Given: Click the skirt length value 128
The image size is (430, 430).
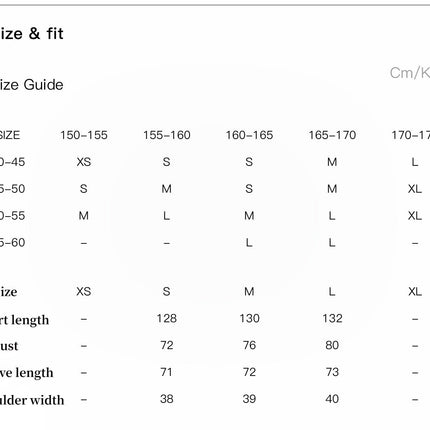Looking at the screenshot, I should 167,318.
